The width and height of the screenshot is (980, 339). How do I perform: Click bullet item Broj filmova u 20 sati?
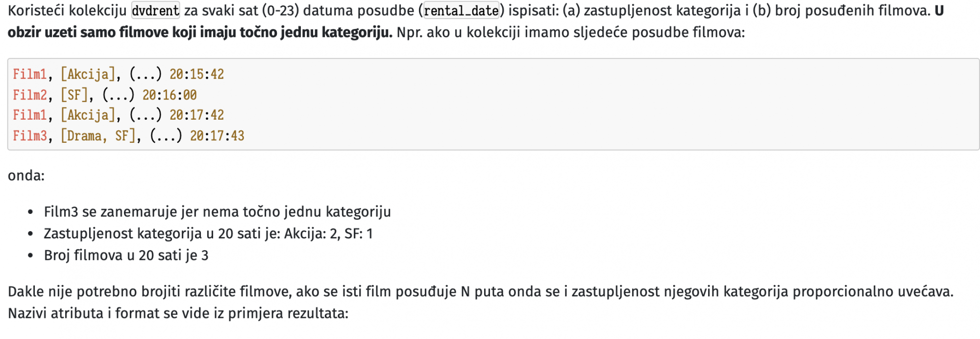[126, 255]
